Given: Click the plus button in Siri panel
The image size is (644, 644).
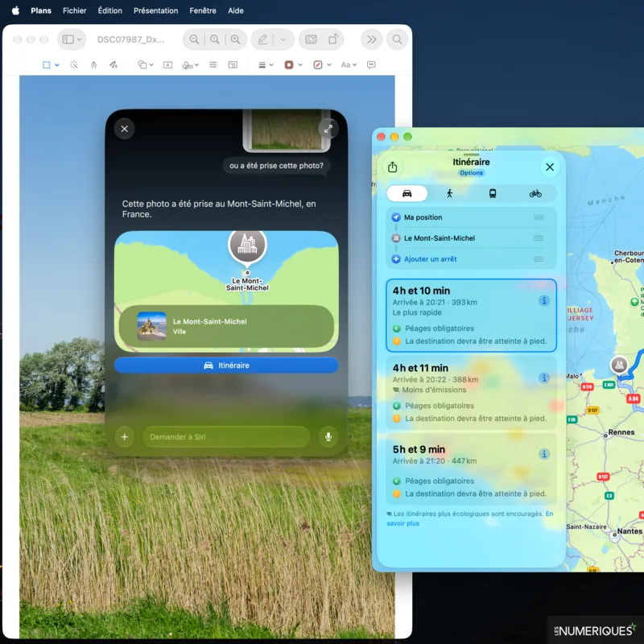Looking at the screenshot, I should 125,436.
